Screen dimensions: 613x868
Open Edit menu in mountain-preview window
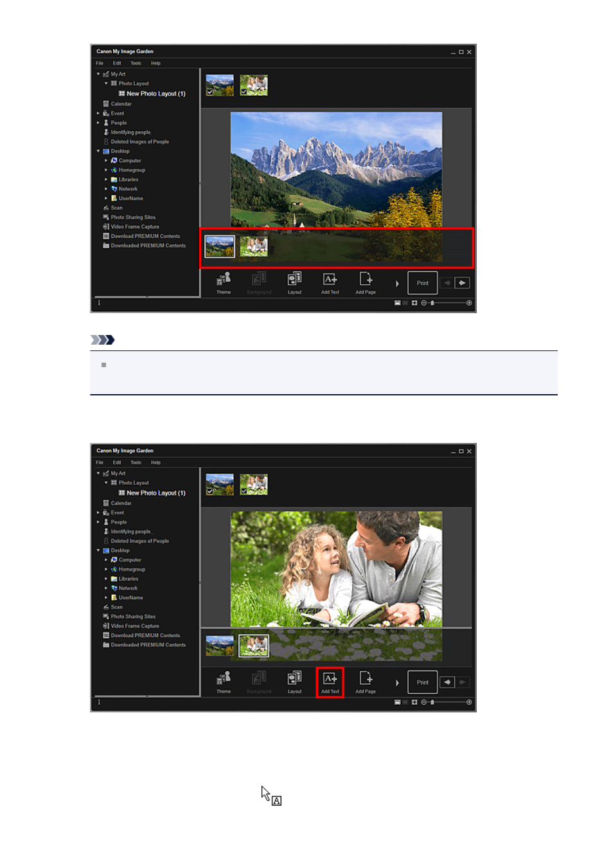[x=117, y=63]
